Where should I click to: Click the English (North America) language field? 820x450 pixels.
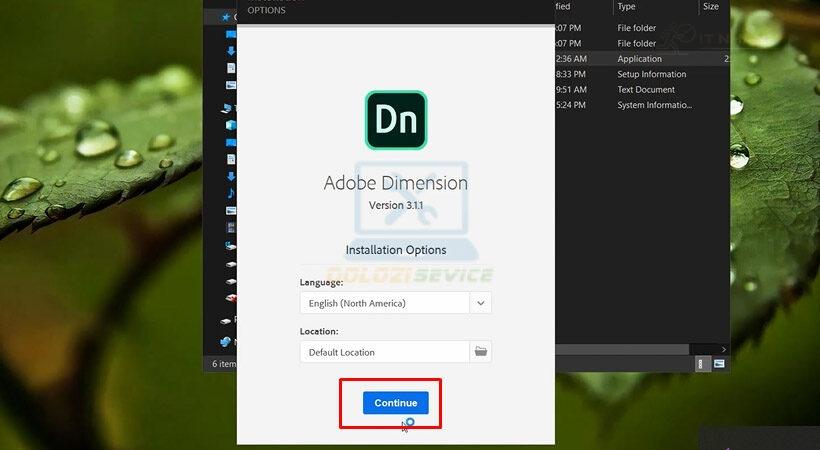click(x=384, y=302)
